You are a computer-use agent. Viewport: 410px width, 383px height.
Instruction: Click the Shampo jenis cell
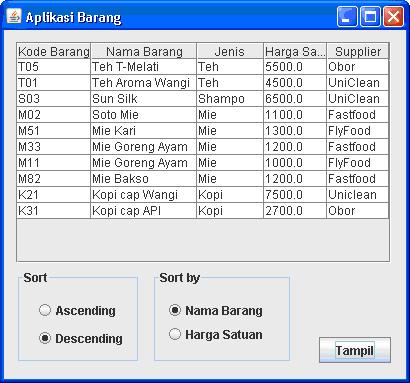tap(230, 99)
